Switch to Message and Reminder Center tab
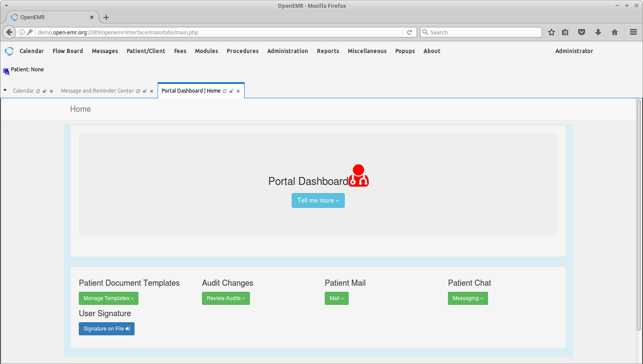Viewport: 643px width, 364px height. pos(98,91)
